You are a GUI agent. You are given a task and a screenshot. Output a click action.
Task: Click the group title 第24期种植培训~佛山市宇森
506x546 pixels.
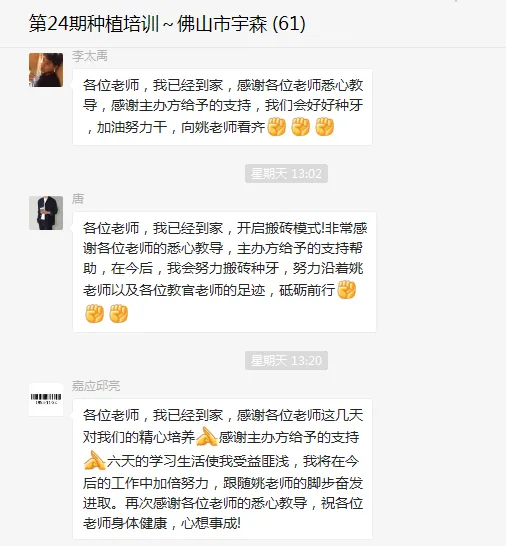click(x=148, y=24)
